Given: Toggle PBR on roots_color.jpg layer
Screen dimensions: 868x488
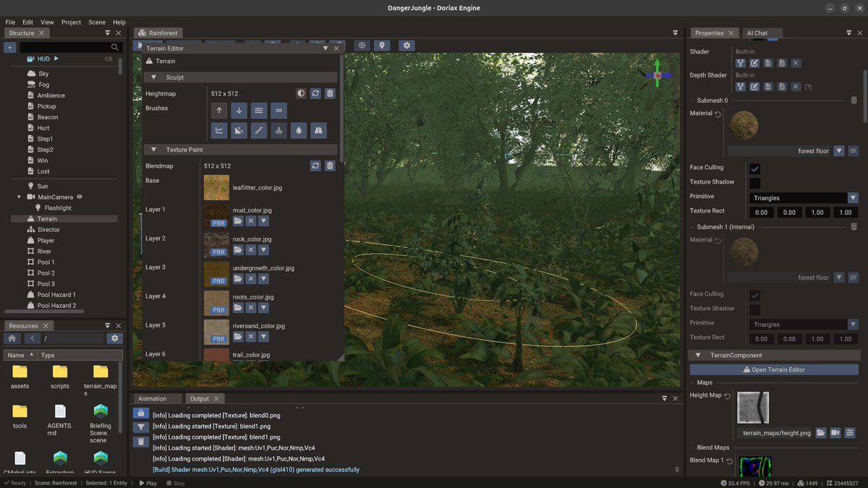Looking at the screenshot, I should (218, 310).
